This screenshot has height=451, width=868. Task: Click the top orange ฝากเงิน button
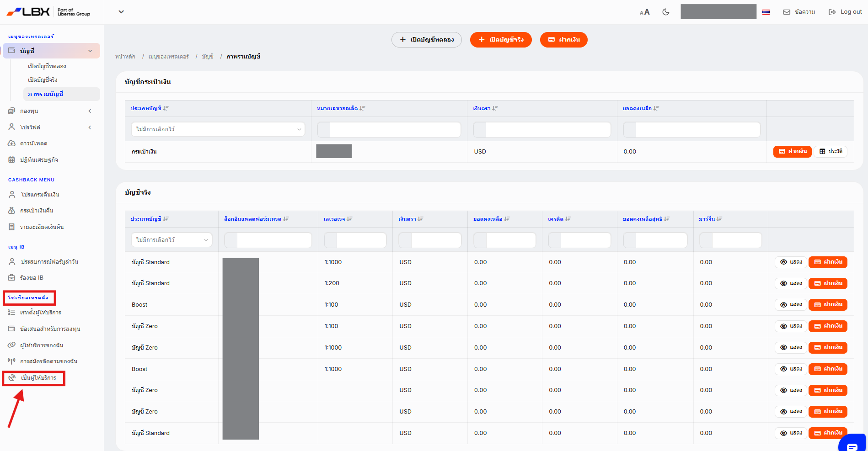(564, 40)
